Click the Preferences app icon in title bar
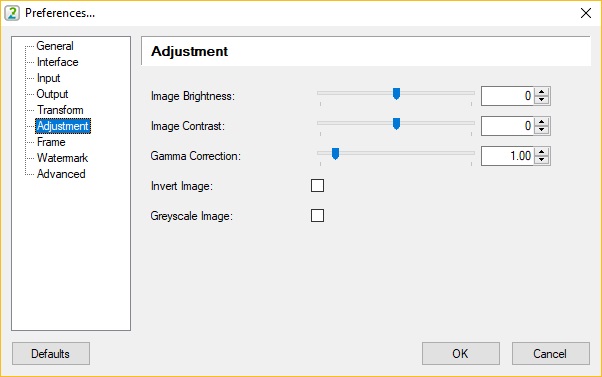Viewport: 602px width, 377px height. pos(12,13)
